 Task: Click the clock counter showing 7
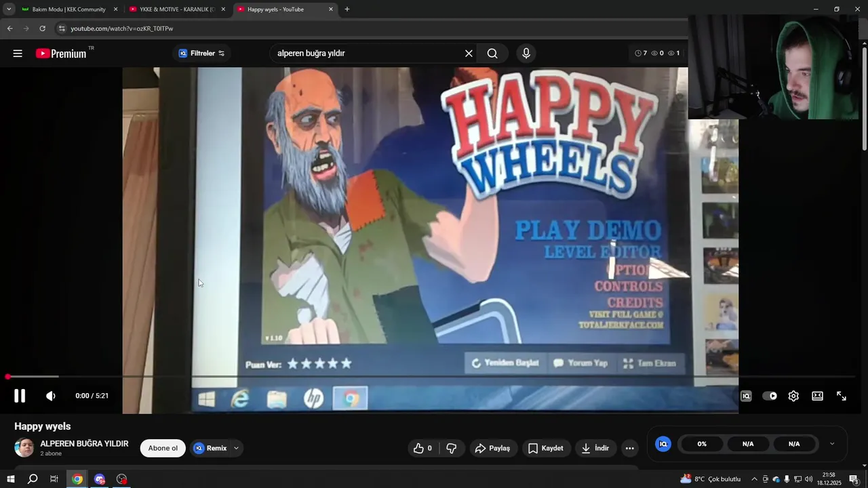641,53
